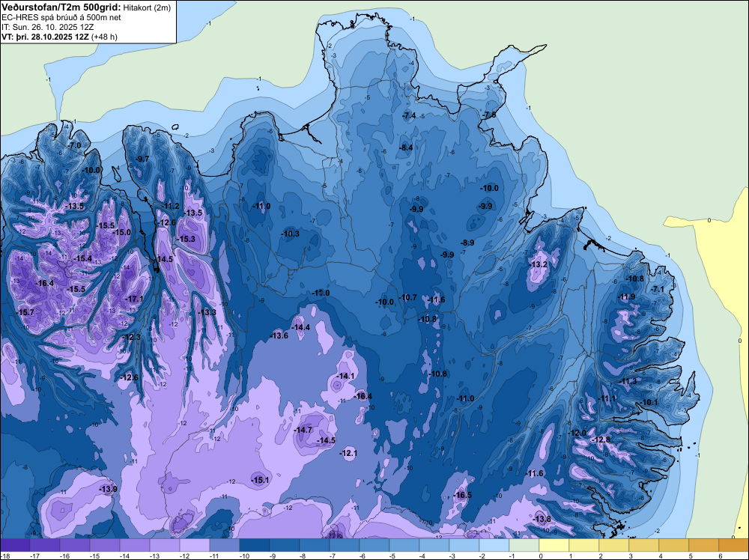
Task: Click the -17.1 temperature label
Action: click(134, 299)
